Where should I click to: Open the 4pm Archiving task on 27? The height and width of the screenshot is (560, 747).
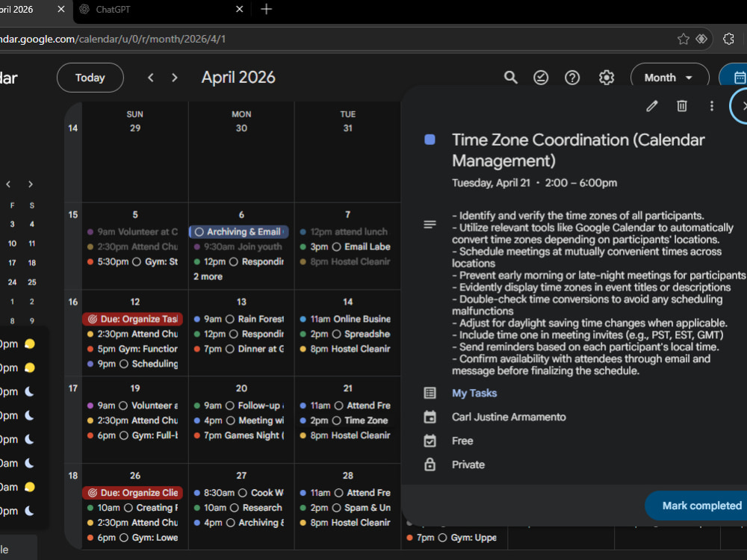click(x=239, y=523)
